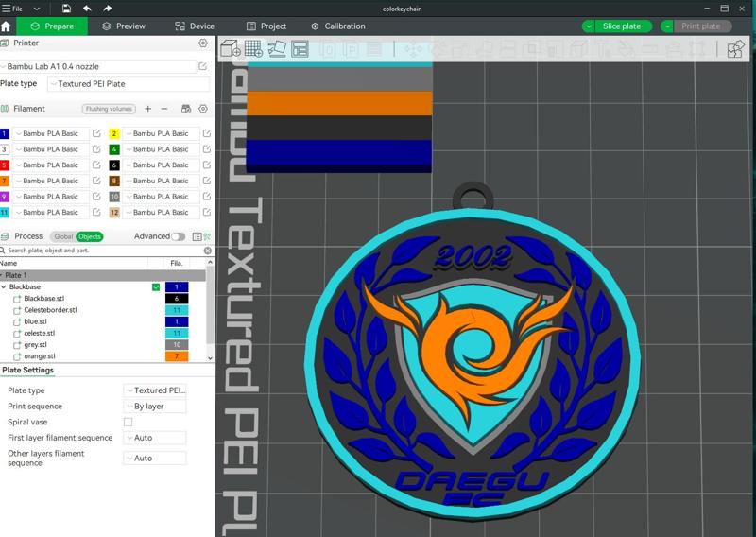Viewport: 756px width, 537px height.
Task: Click filament 5 red color swatch
Action: [5, 165]
